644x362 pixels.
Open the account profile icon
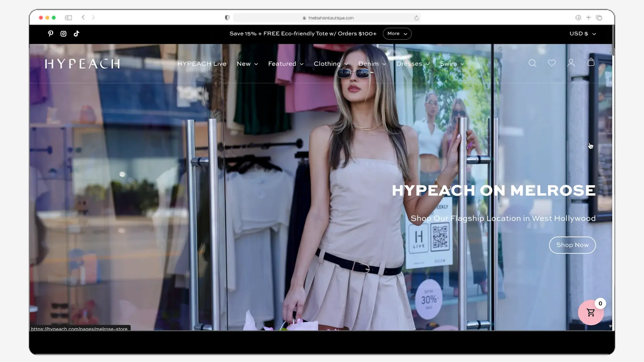(571, 63)
